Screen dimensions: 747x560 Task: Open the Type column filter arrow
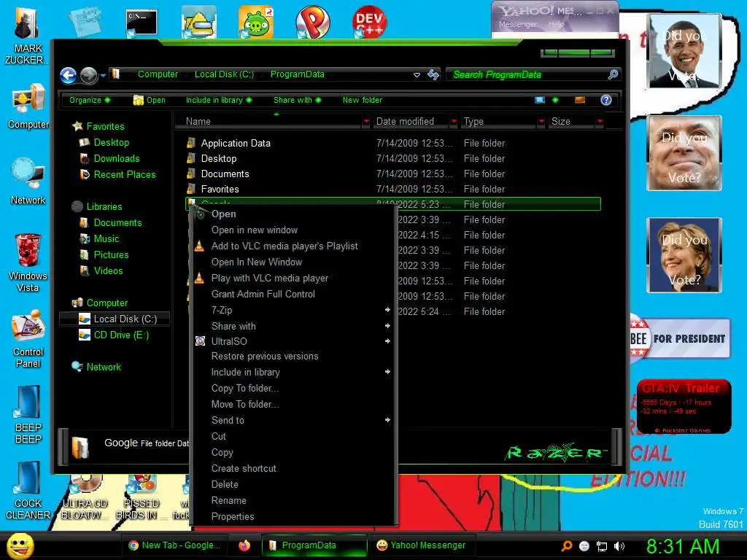(541, 122)
